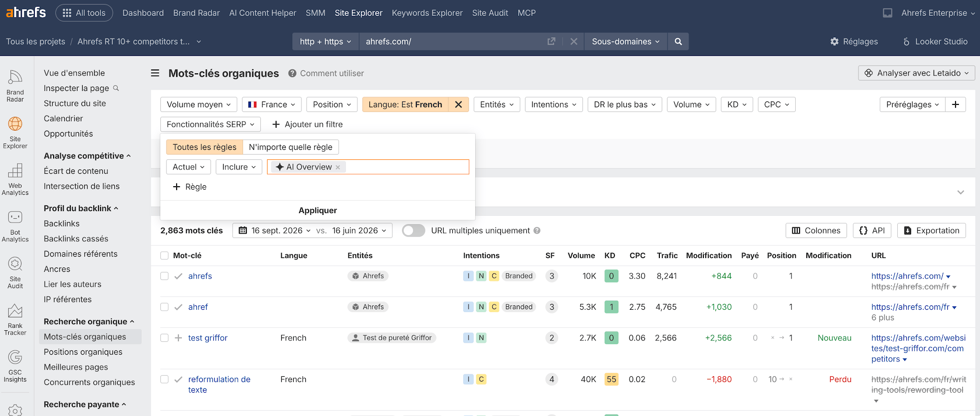The image size is (980, 416).
Task: Click the search magnifier button
Action: click(x=678, y=42)
